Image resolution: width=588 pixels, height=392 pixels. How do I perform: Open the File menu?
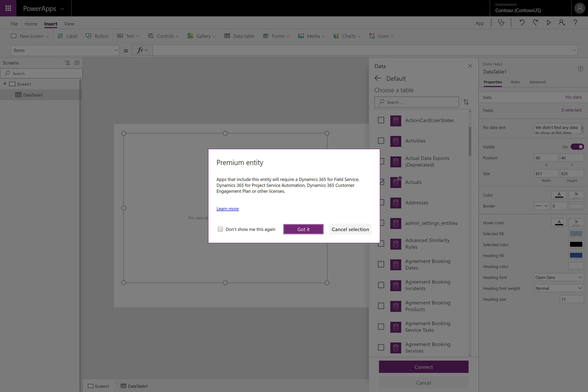click(14, 24)
